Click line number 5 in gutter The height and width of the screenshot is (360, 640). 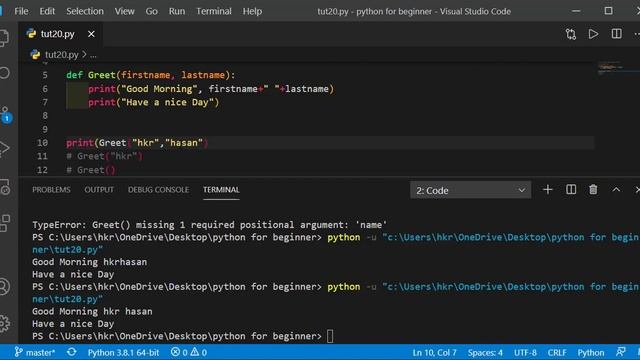[x=45, y=75]
